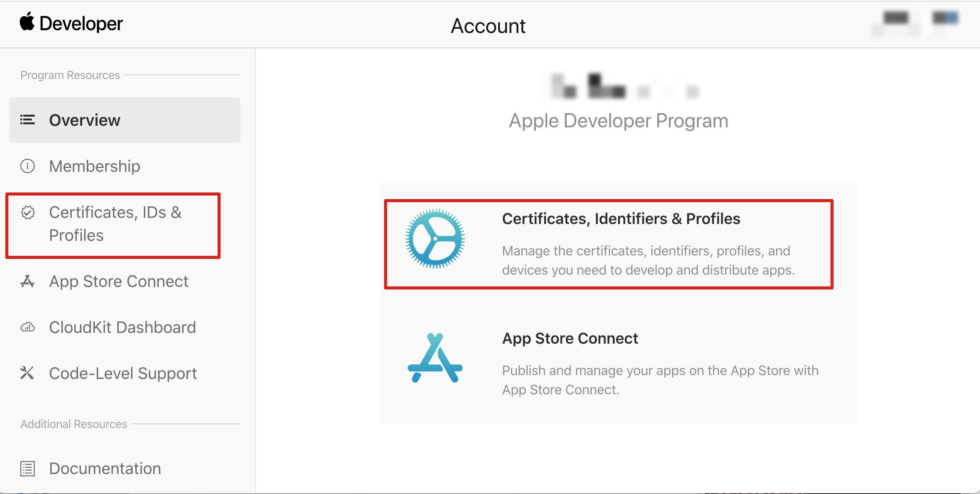Screen dimensions: 980x494
Task: Click the Certificates badge checkmark sidebar icon
Action: click(28, 212)
